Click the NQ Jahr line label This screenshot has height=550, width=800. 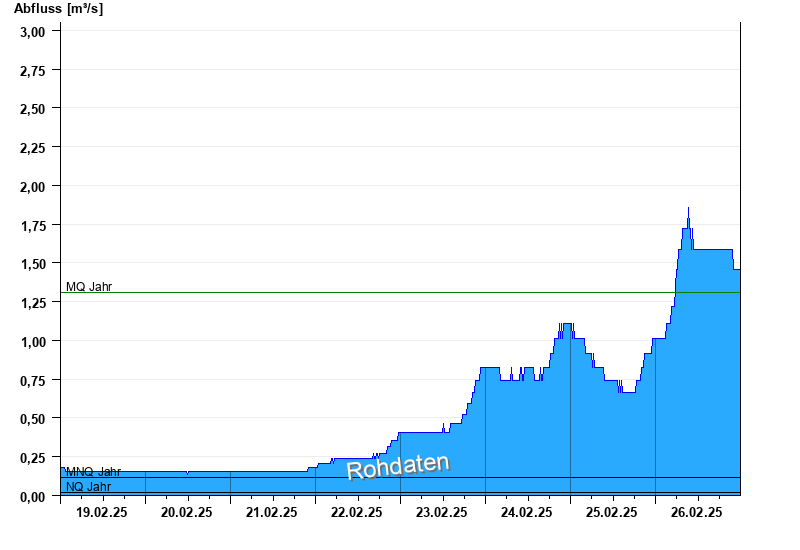88,487
